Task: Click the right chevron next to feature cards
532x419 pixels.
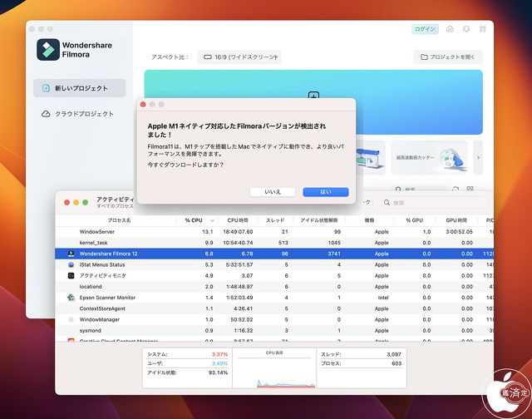Action: pyautogui.click(x=479, y=158)
